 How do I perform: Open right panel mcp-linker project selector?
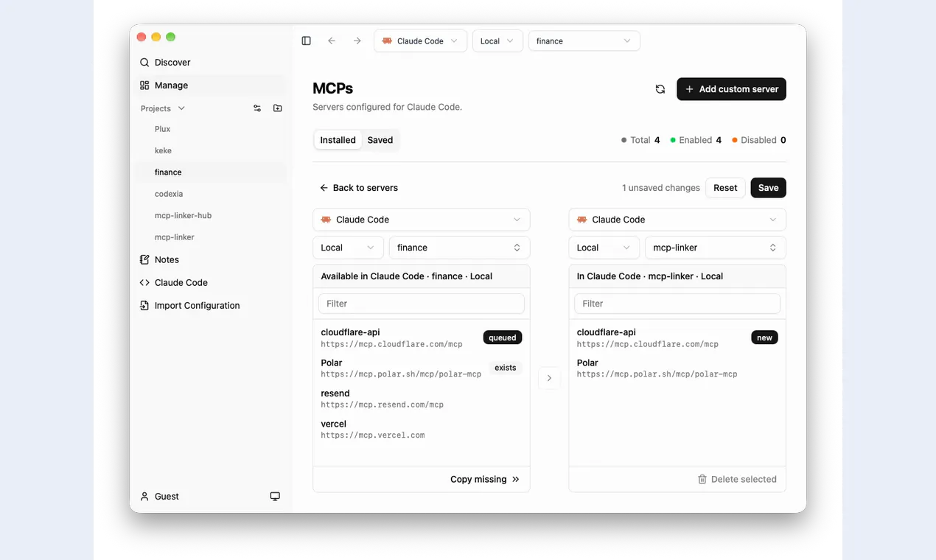click(715, 248)
